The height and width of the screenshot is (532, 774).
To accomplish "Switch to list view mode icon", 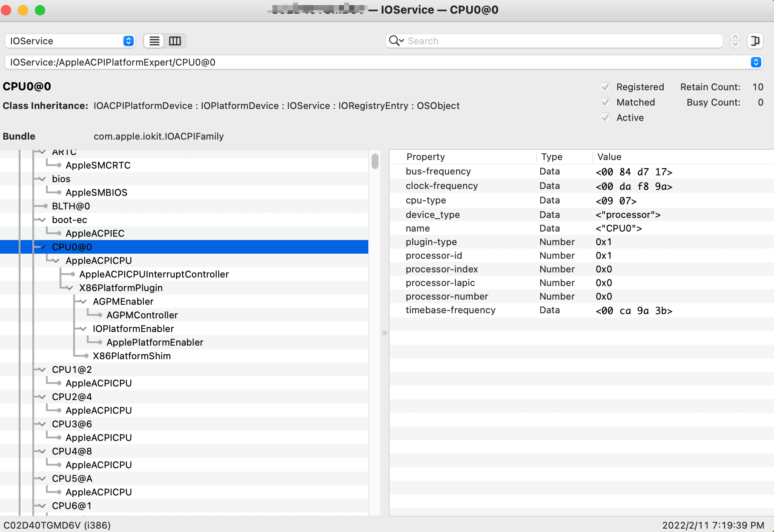I will 154,41.
